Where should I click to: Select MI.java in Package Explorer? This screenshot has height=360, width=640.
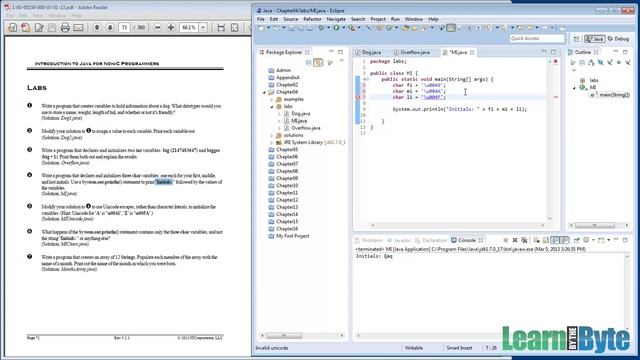click(x=295, y=121)
